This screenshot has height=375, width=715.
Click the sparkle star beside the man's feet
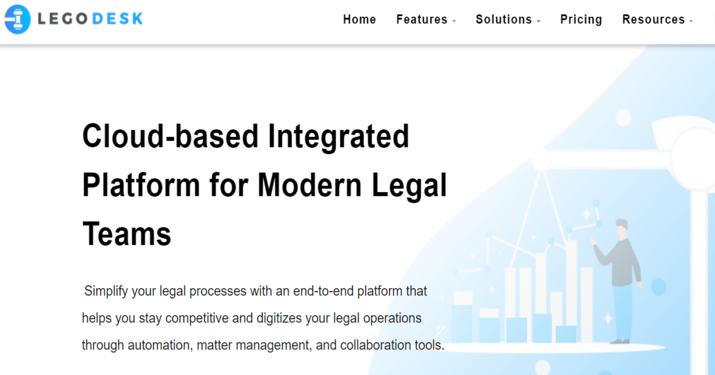[608, 318]
